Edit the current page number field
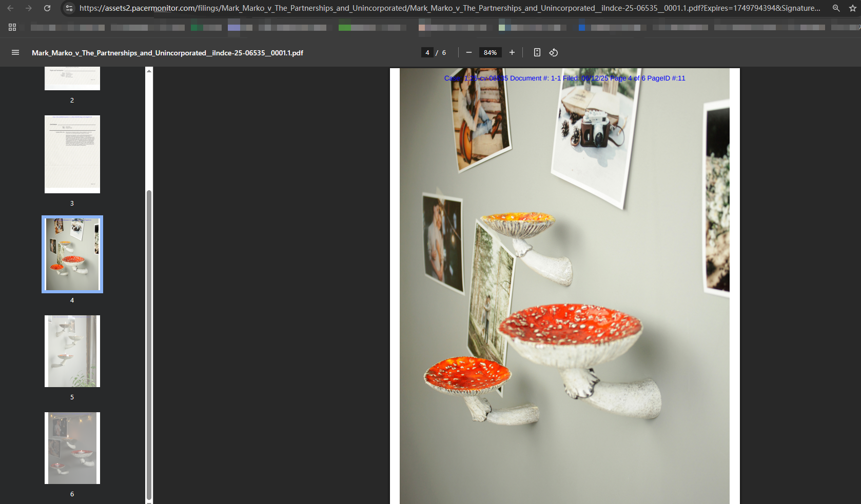 (427, 52)
